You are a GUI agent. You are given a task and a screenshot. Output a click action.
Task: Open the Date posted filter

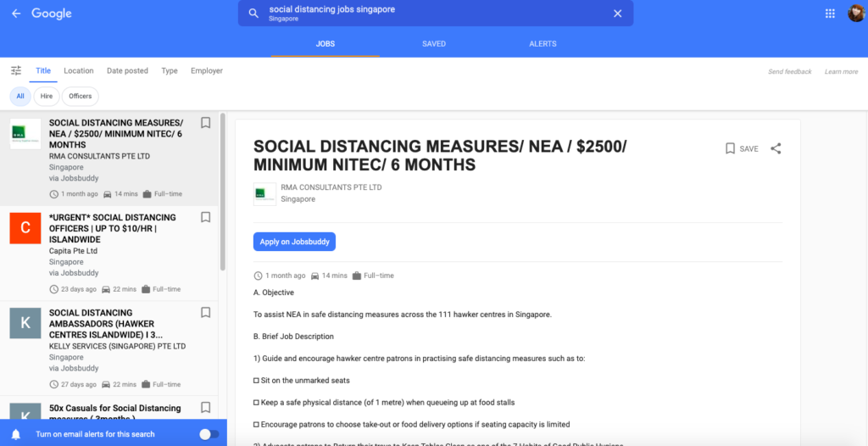click(127, 71)
